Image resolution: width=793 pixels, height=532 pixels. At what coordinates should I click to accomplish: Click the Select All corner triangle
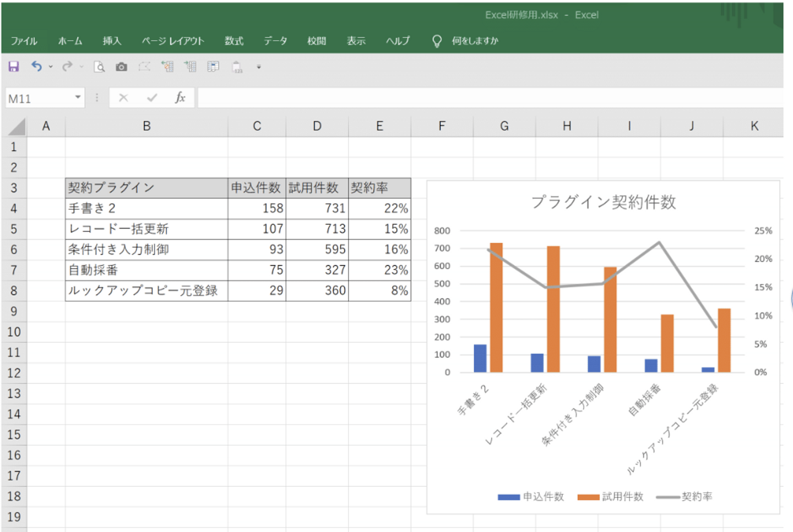coord(17,127)
